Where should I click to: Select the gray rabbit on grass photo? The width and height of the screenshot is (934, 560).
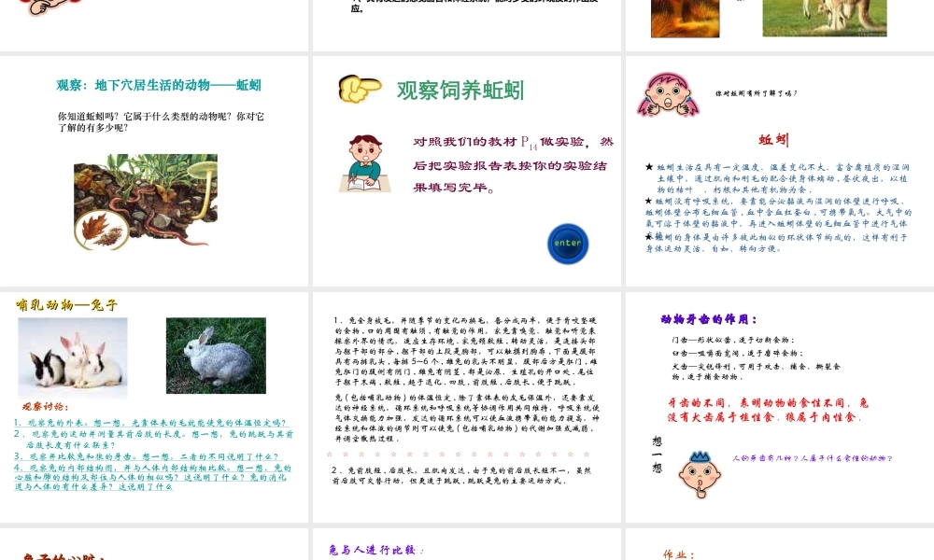pos(217,356)
